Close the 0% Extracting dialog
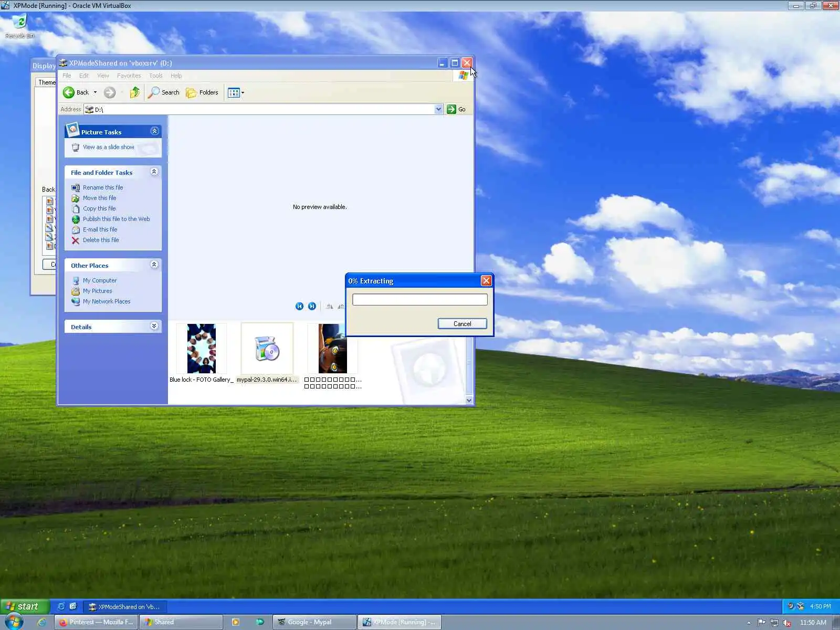Image resolution: width=840 pixels, height=630 pixels. pyautogui.click(x=486, y=281)
